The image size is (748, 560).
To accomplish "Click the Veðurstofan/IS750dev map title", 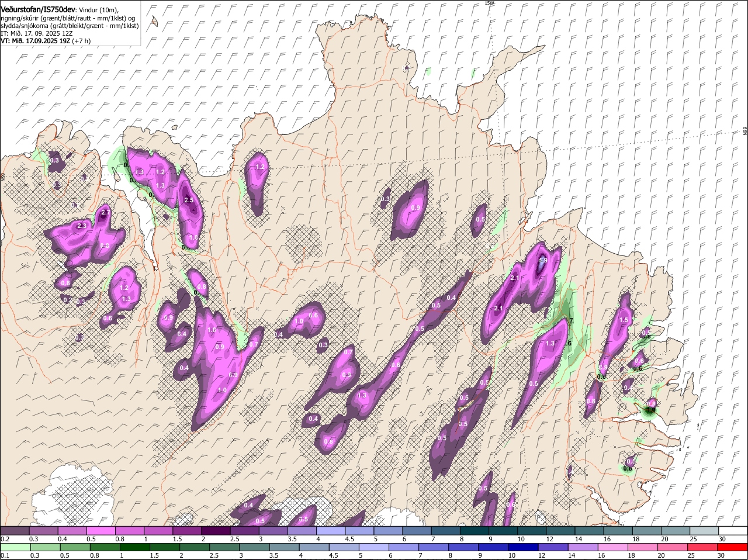I will pos(38,9).
